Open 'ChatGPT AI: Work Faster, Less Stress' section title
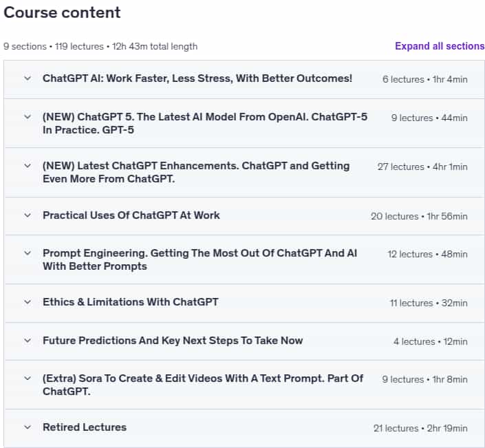The height and width of the screenshot is (448, 485). pos(197,78)
